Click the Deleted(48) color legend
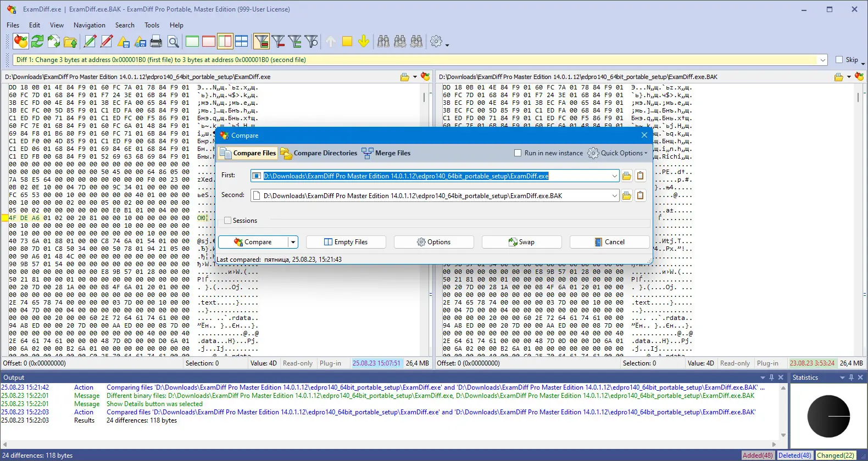The height and width of the screenshot is (461, 868). coord(794,456)
